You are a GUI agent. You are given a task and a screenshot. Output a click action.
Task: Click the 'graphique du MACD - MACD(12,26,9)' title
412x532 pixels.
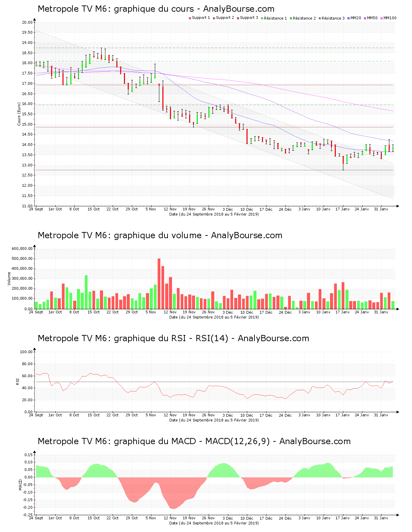[x=194, y=441]
